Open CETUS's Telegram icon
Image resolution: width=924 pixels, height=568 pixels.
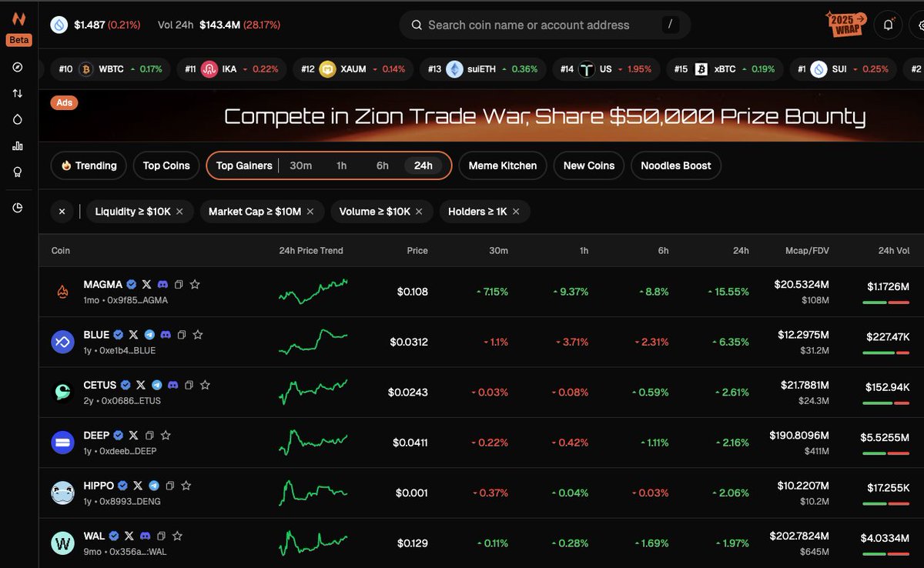tap(156, 385)
